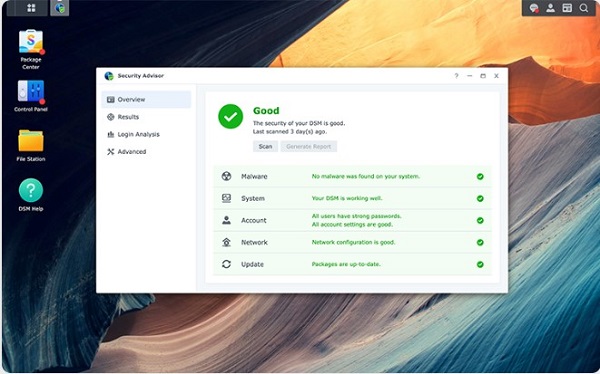Open notifications icon in top-right taskbar
Screen dimensions: 600x374
(x=534, y=8)
